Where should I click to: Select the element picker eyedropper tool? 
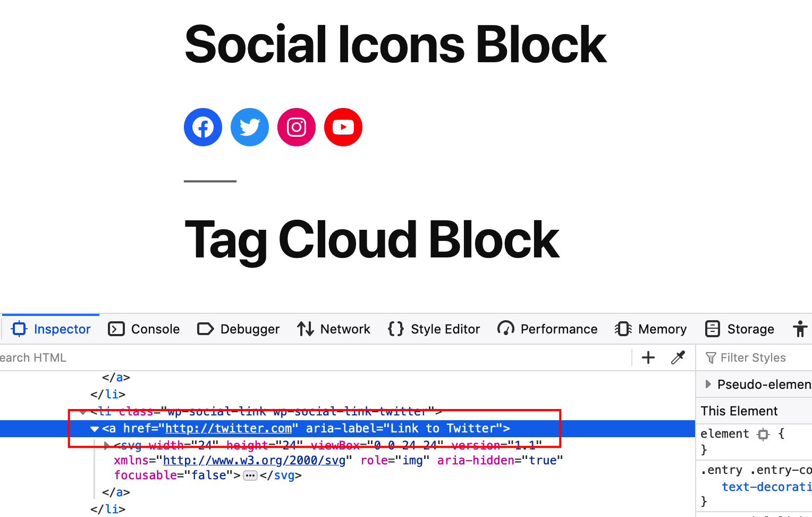(679, 357)
